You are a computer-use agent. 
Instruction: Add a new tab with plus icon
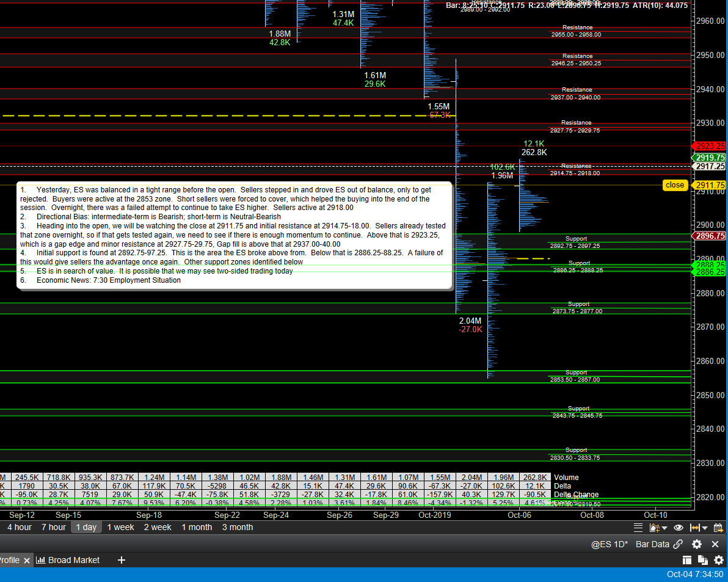(121, 560)
